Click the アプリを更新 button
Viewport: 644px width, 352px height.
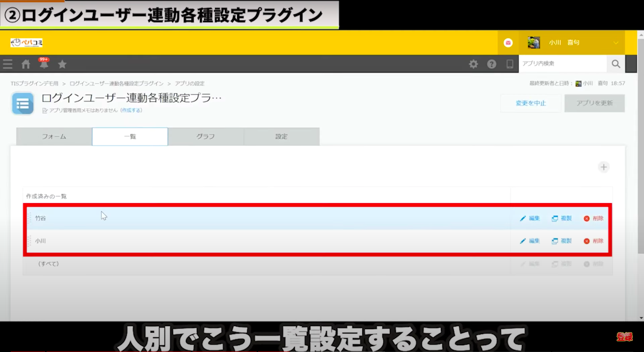tap(594, 103)
